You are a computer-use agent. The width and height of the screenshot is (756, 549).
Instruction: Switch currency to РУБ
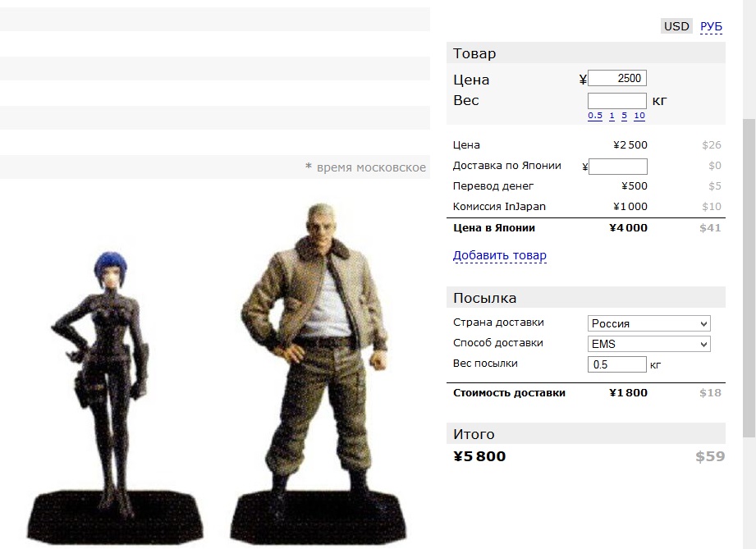tap(711, 26)
